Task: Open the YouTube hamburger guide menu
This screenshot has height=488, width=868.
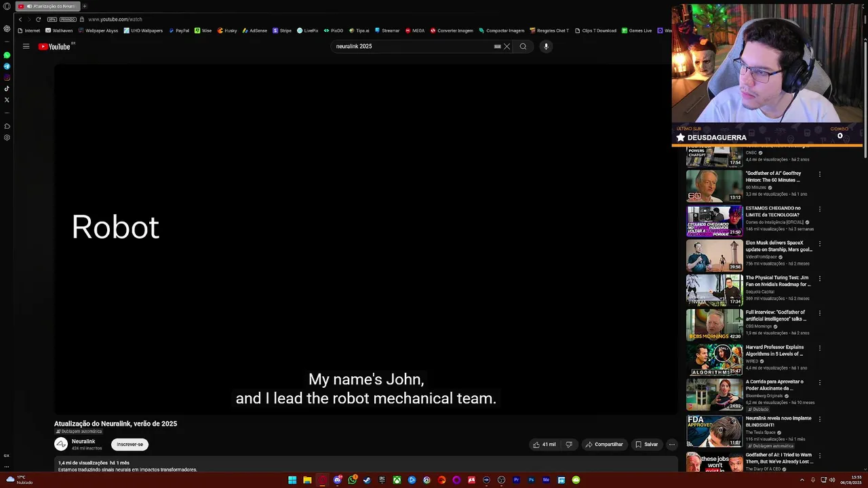Action: [x=26, y=46]
